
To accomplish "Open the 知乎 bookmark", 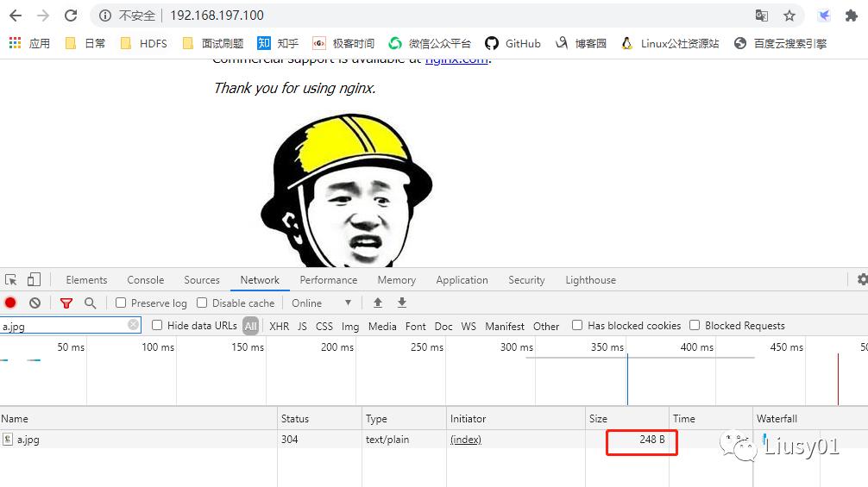I will tap(278, 43).
